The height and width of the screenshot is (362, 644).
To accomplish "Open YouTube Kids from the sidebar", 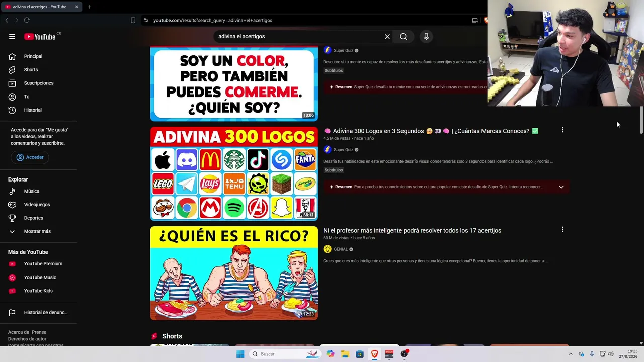I will pos(39,291).
